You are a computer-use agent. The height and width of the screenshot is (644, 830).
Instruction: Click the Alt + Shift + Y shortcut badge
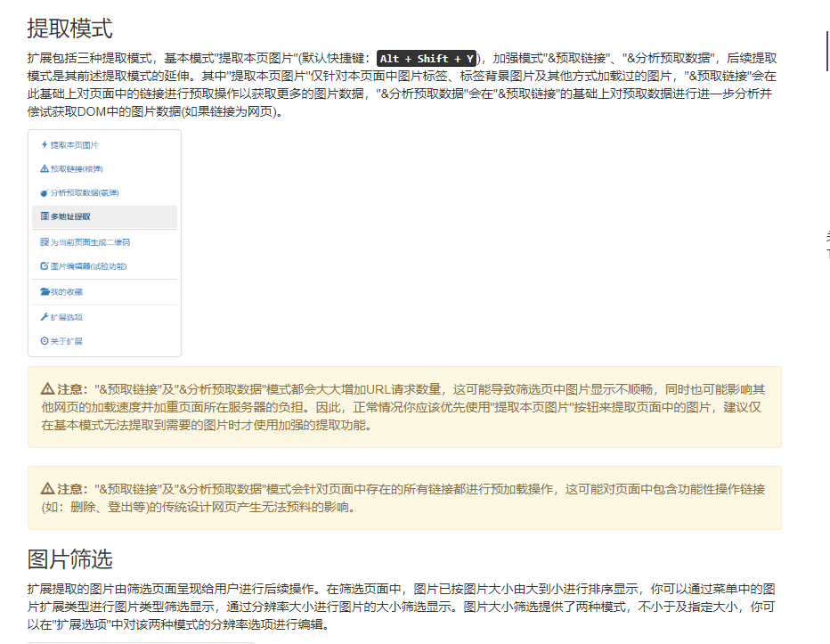427,58
